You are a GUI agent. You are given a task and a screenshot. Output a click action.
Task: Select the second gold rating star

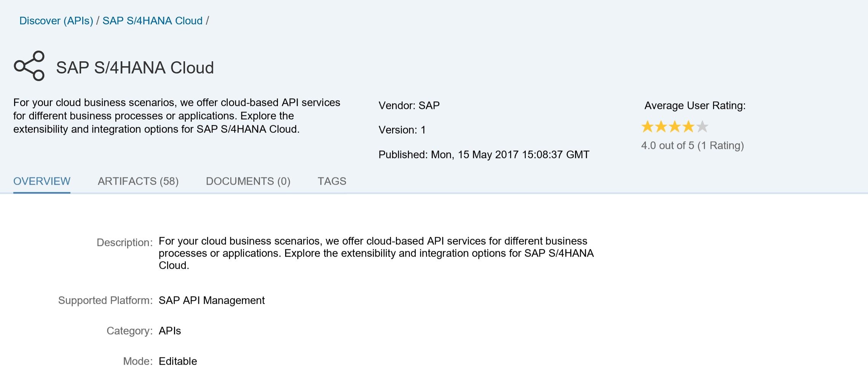pos(661,127)
